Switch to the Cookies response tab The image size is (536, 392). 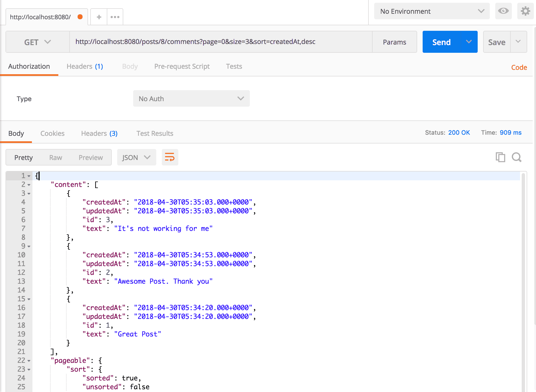click(53, 133)
